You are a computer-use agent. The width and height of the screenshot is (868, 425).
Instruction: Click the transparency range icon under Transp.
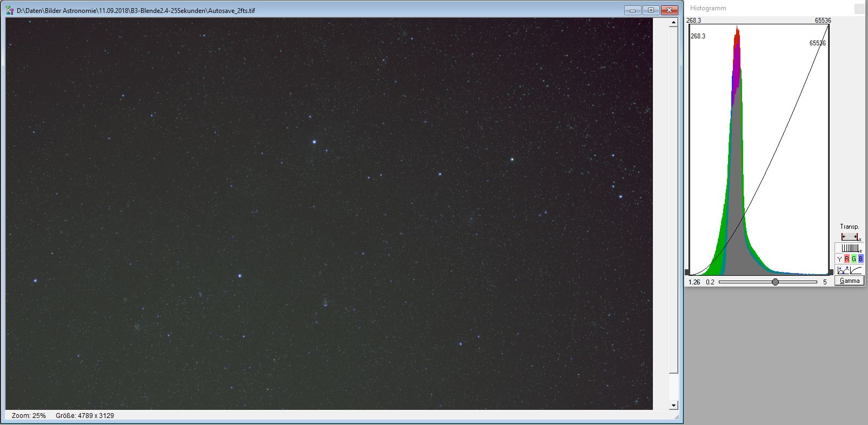tap(849, 237)
